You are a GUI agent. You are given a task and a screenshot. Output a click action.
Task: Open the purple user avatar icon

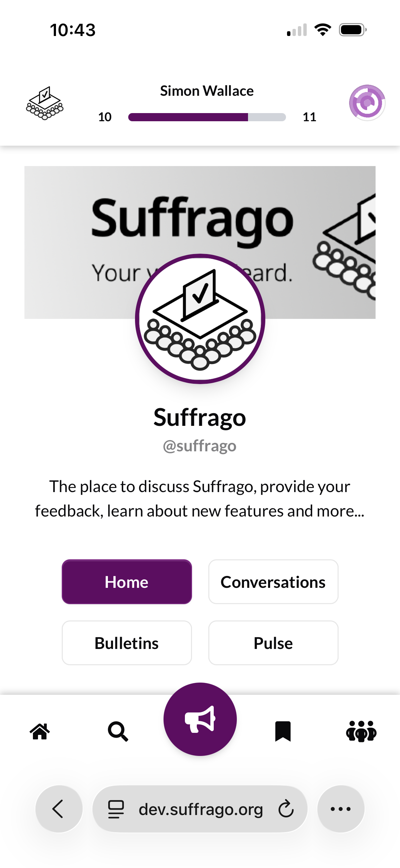click(x=367, y=103)
